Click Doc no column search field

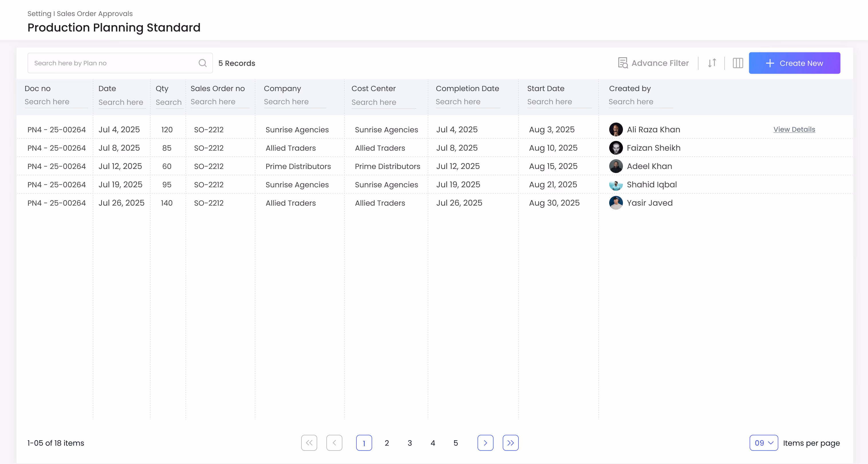click(x=56, y=102)
